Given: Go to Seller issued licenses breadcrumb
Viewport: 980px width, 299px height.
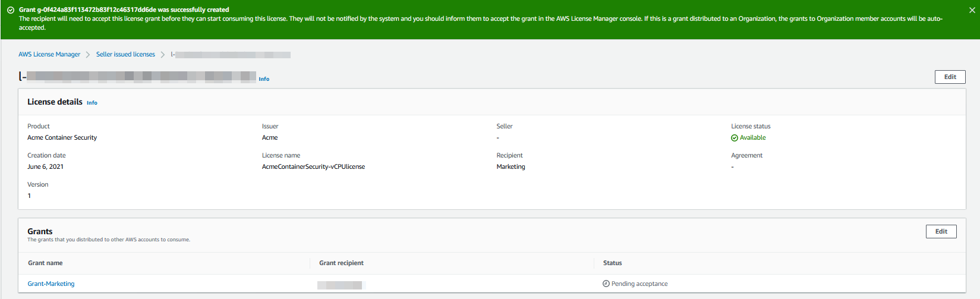Looking at the screenshot, I should (125, 54).
